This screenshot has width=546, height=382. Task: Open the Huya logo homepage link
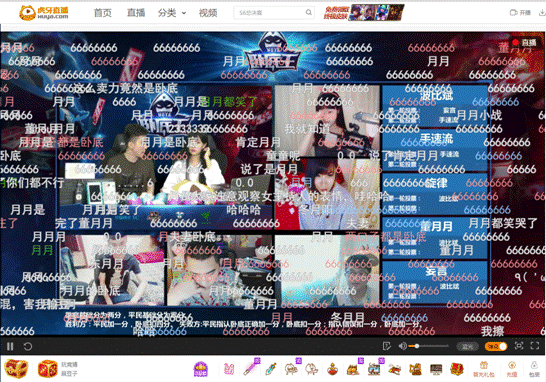point(44,13)
